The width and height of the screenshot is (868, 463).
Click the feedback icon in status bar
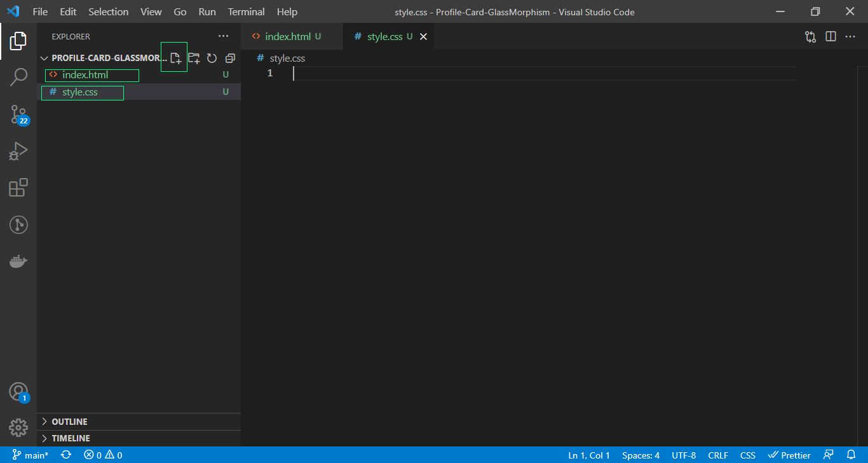pos(829,455)
